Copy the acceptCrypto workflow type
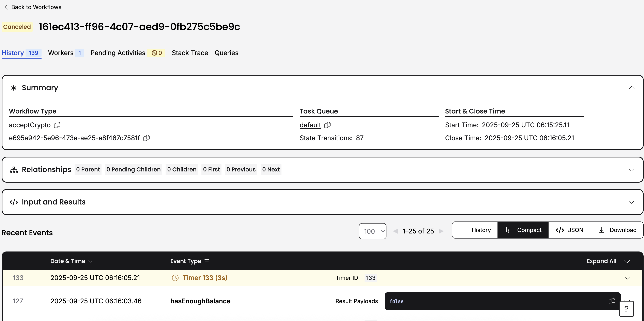The height and width of the screenshot is (321, 644). pyautogui.click(x=57, y=125)
